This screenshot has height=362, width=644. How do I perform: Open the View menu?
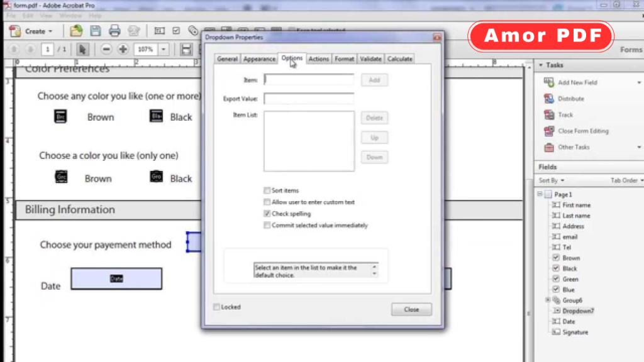pyautogui.click(x=46, y=16)
